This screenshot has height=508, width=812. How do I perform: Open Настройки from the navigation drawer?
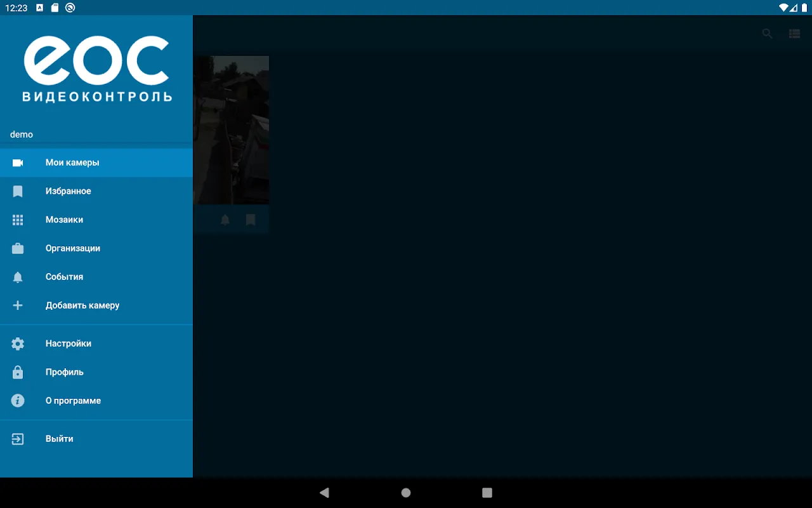tap(69, 344)
